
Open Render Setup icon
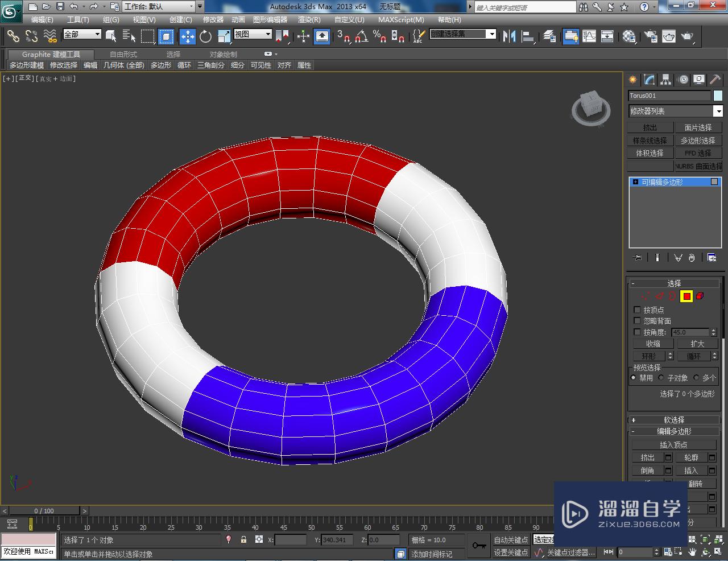click(651, 36)
